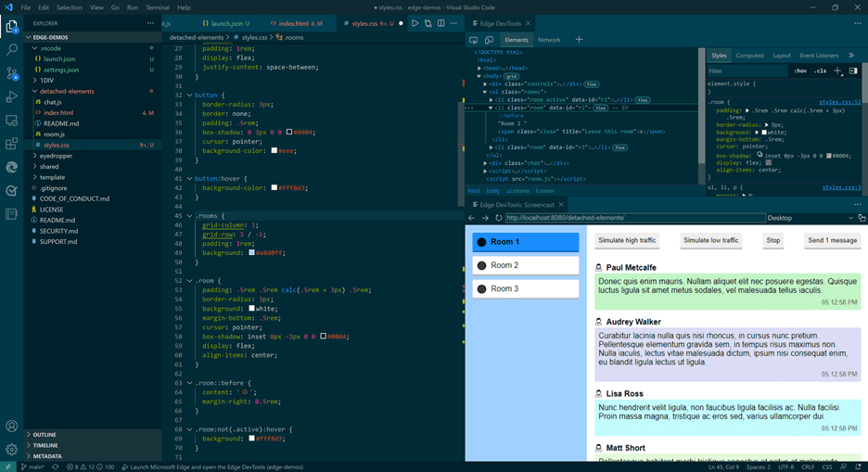The height and width of the screenshot is (472, 868).
Task: Click the rotate device icon in screencast toolbar
Action: [862, 218]
